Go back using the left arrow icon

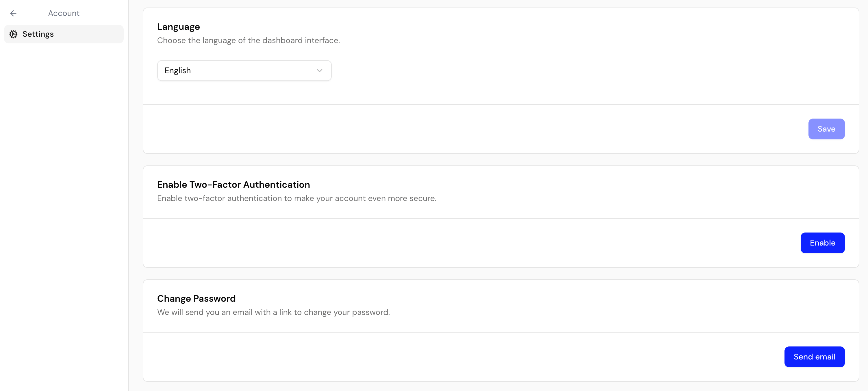coord(13,13)
